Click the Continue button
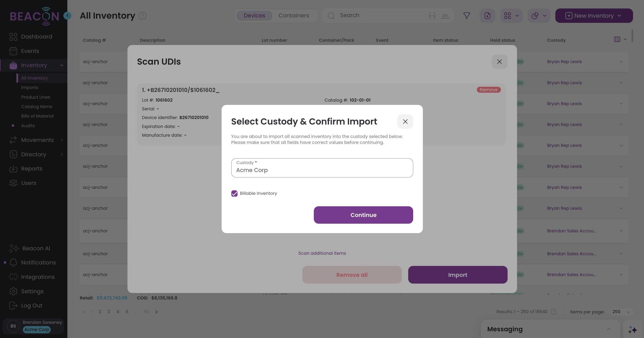The image size is (644, 338). tap(363, 215)
